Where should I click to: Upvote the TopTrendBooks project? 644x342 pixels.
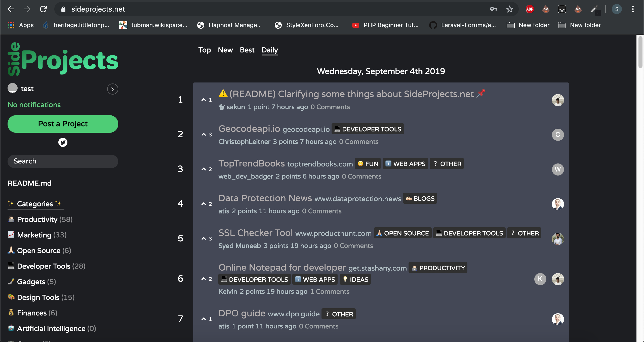point(204,169)
